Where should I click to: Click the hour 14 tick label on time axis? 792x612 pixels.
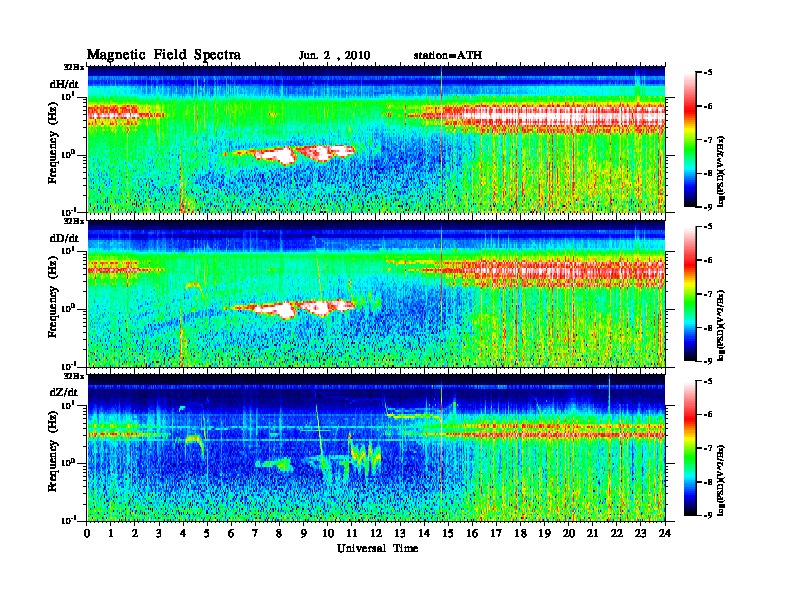(x=424, y=534)
